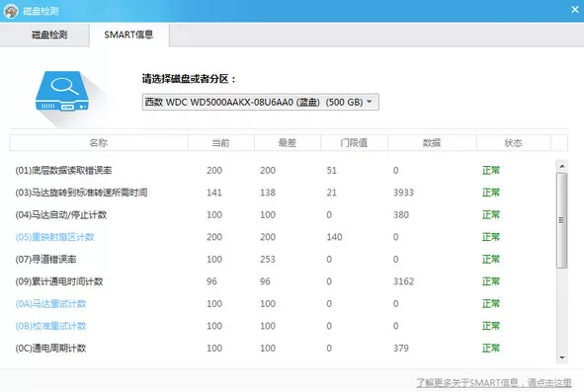Close the 磁盘检测 window
The width and height of the screenshot is (584, 392).
[x=575, y=10]
